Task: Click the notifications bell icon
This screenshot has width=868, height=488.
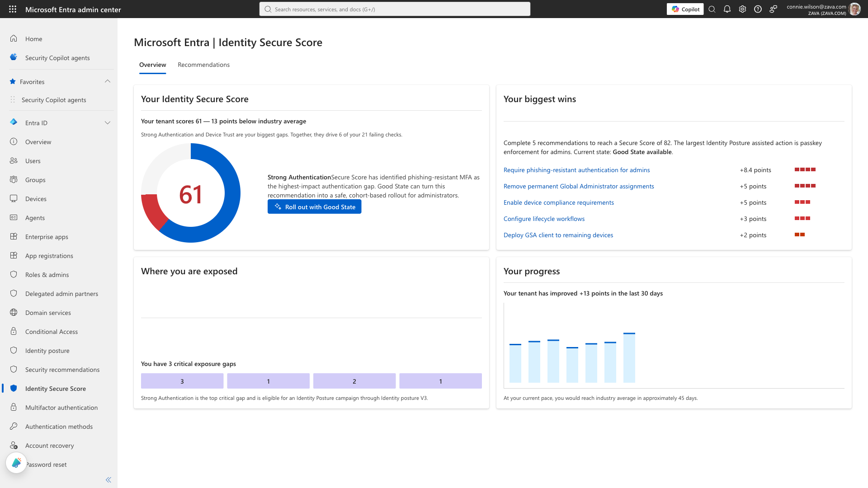Action: tap(727, 9)
